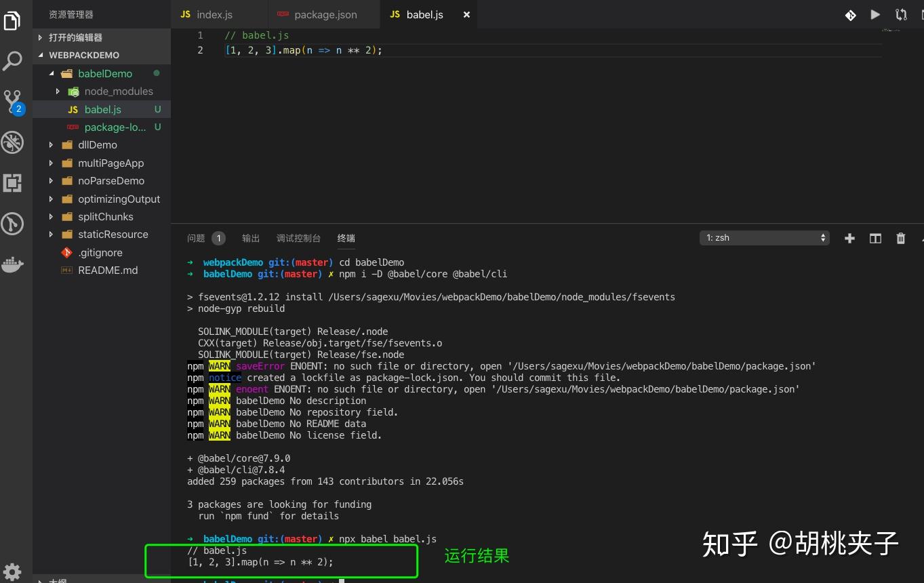Open the 1: zsh terminal selector dropdown
This screenshot has width=924, height=583.
[x=764, y=237]
